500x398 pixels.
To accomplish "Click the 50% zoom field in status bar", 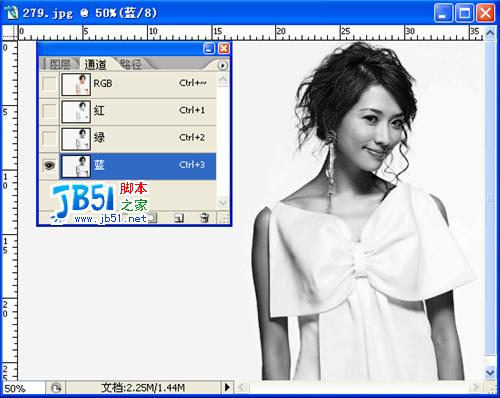I will pos(22,388).
